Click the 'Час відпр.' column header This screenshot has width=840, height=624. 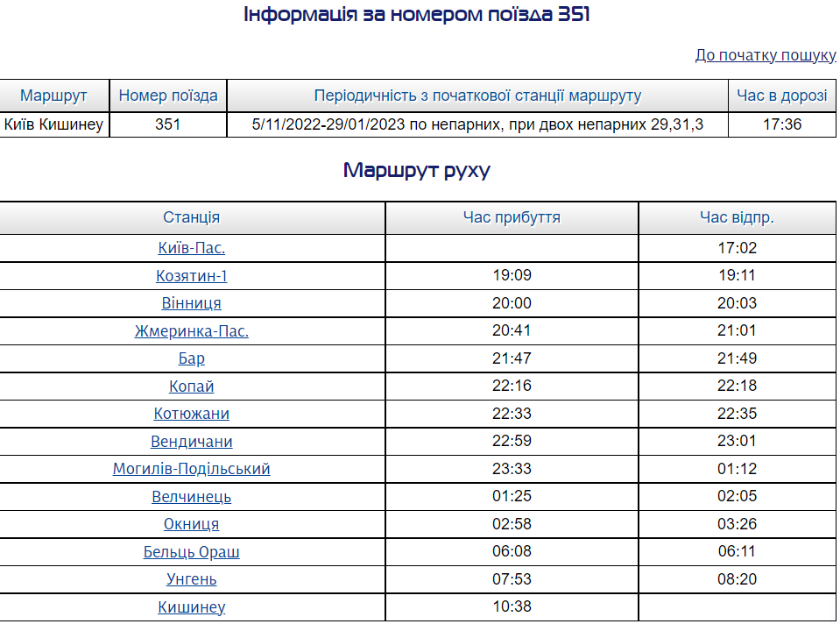click(x=737, y=217)
